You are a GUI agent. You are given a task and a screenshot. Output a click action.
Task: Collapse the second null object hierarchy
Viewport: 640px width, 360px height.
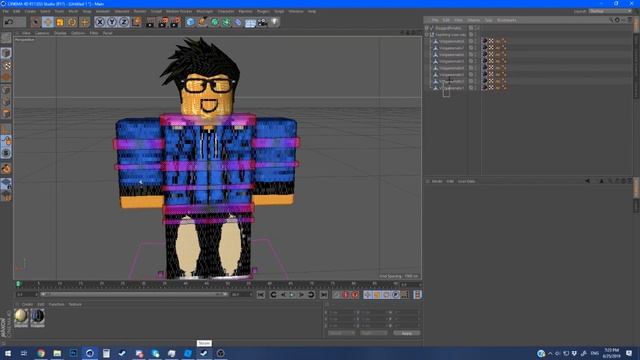pyautogui.click(x=427, y=35)
